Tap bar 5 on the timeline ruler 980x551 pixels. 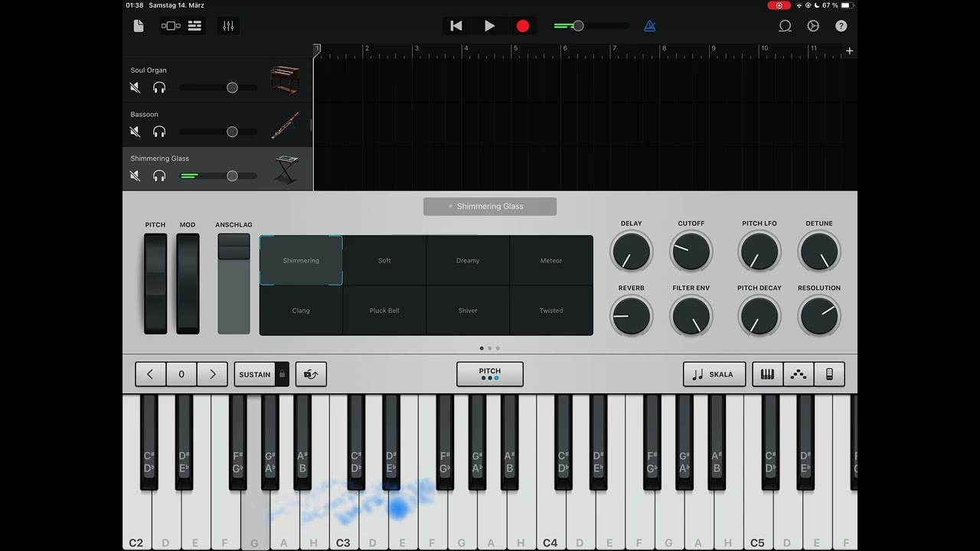515,49
